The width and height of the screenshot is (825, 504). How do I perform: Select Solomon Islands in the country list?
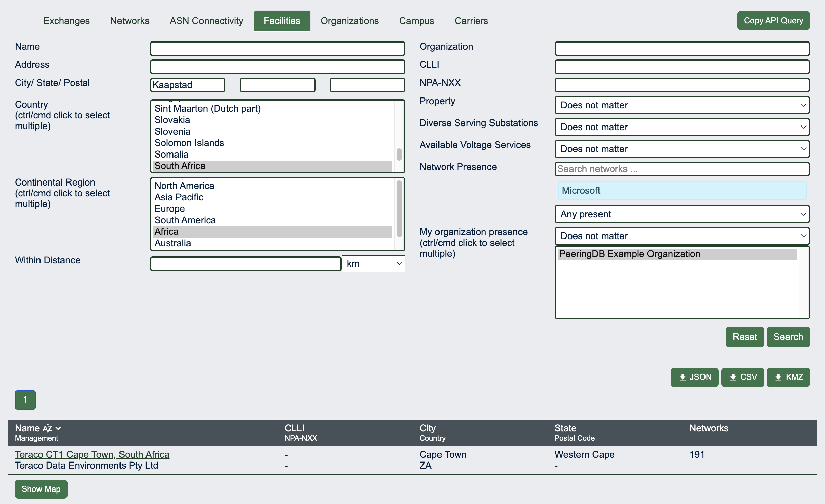(272, 143)
